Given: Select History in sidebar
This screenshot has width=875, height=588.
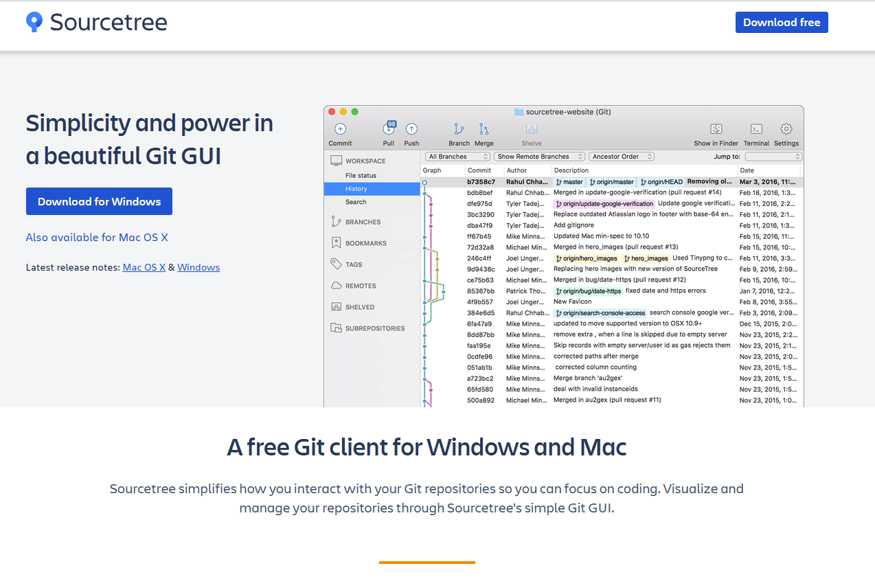Looking at the screenshot, I should [372, 188].
